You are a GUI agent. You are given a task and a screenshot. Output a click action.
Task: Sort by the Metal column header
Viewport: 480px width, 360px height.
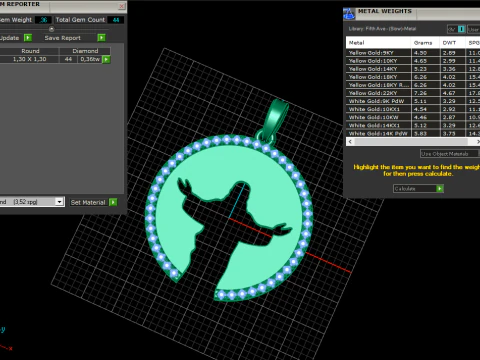[x=378, y=43]
